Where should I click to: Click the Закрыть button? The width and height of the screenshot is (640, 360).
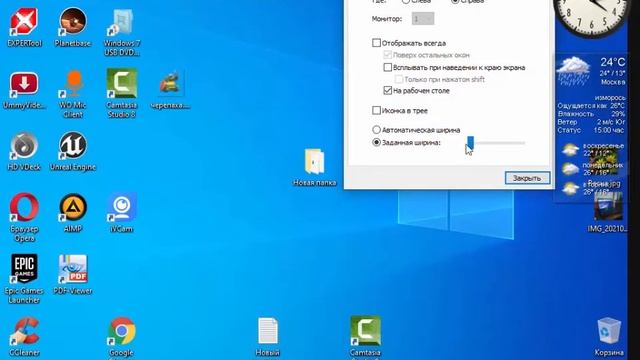coord(527,178)
